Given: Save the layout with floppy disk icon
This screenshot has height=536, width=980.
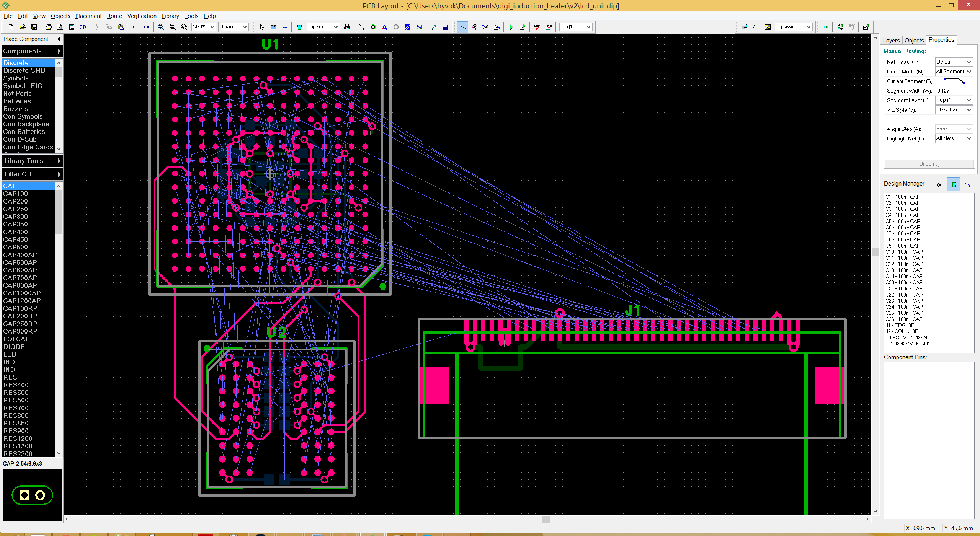Looking at the screenshot, I should (34, 27).
